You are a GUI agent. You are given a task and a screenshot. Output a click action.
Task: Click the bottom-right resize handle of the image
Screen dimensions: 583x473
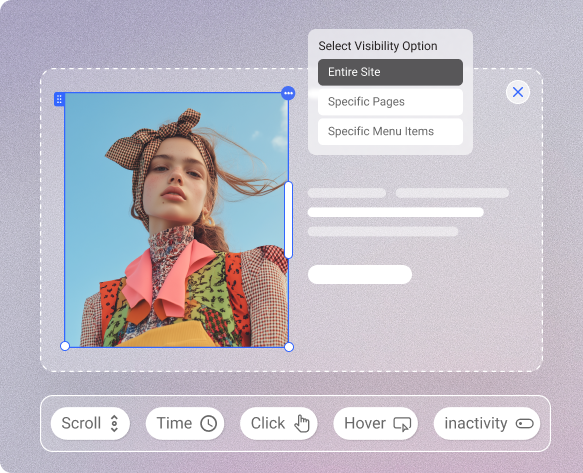289,347
